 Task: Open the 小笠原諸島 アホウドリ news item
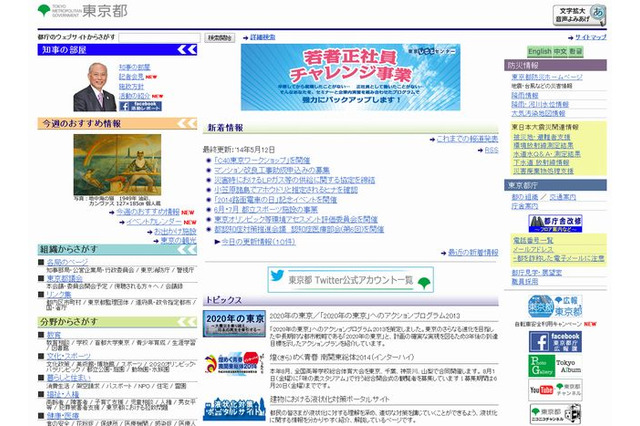click(286, 190)
